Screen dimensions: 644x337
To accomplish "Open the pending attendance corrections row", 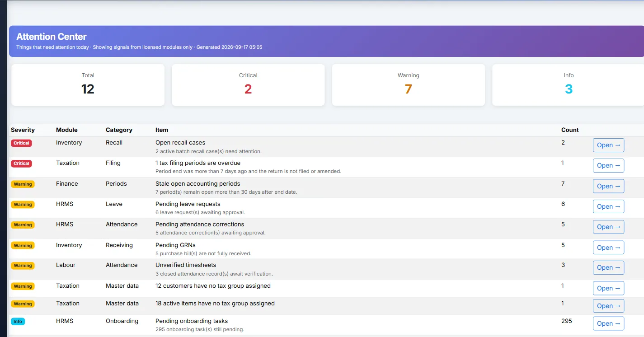I will (608, 227).
